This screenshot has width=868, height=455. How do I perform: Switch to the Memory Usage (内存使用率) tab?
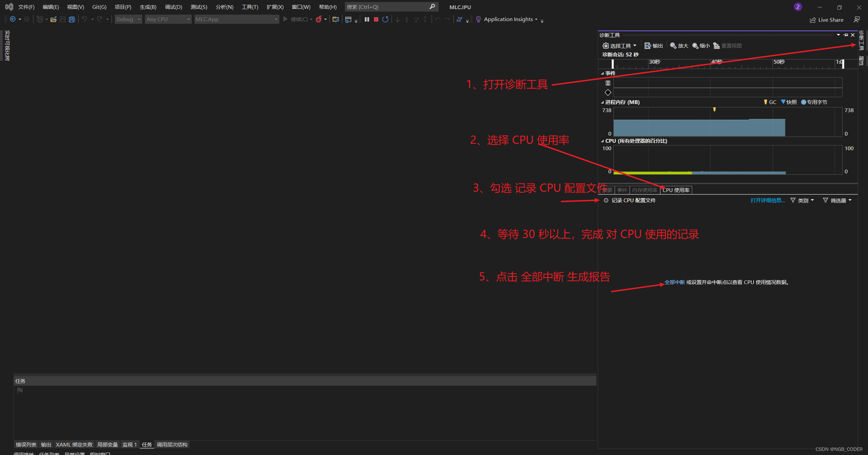tap(644, 190)
